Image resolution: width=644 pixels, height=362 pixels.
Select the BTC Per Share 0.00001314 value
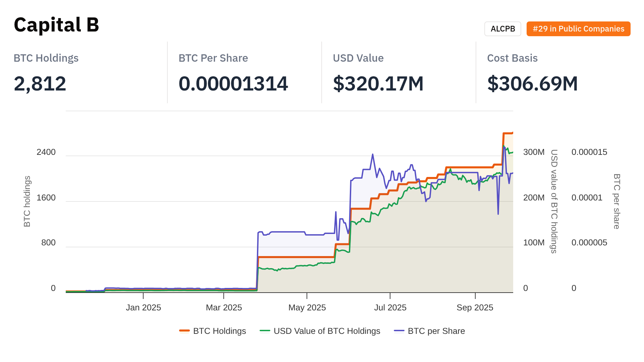[233, 83]
